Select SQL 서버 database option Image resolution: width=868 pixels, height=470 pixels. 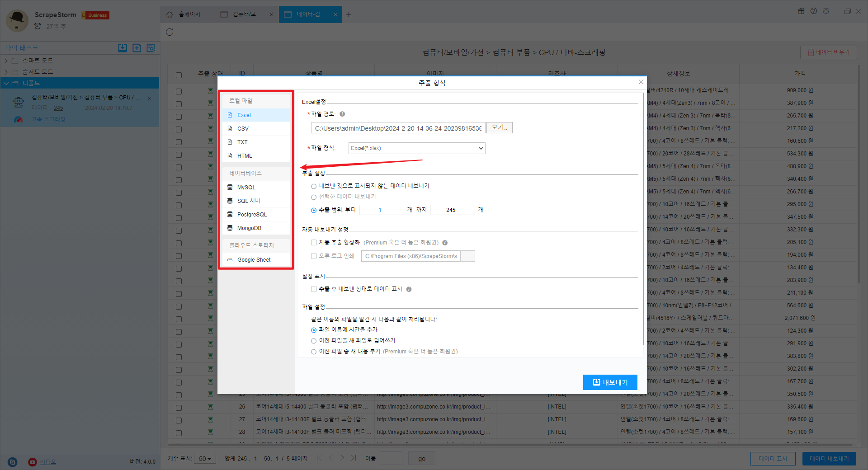[256, 201]
